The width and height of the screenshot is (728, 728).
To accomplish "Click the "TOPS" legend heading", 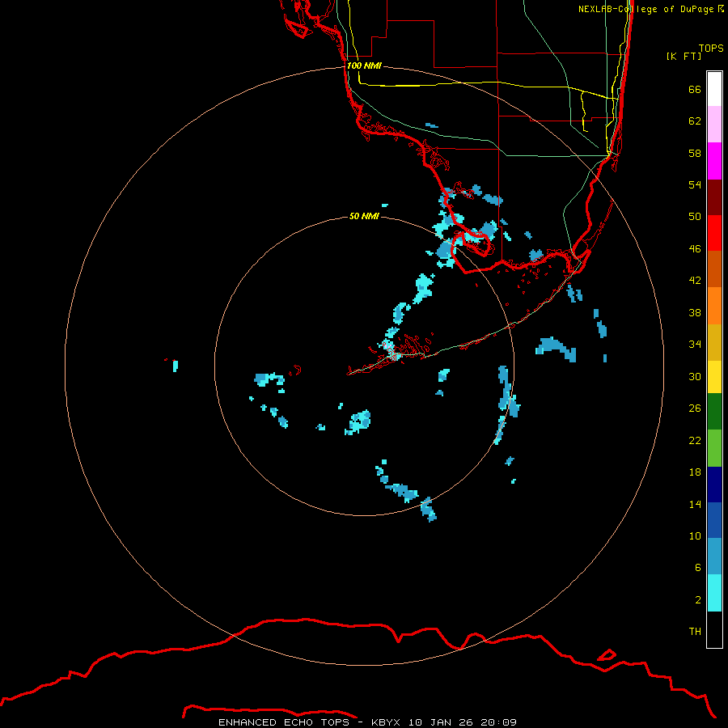I will 711,49.
